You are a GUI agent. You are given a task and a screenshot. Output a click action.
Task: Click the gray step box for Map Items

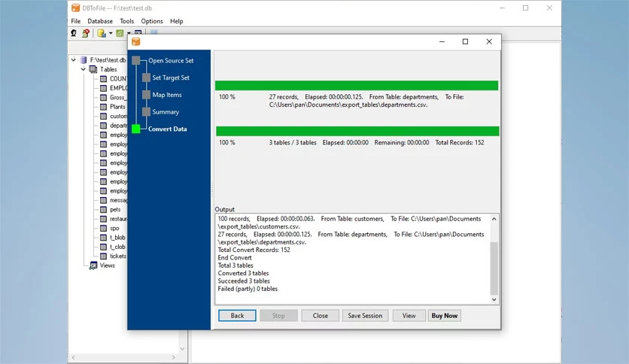pyautogui.click(x=146, y=95)
